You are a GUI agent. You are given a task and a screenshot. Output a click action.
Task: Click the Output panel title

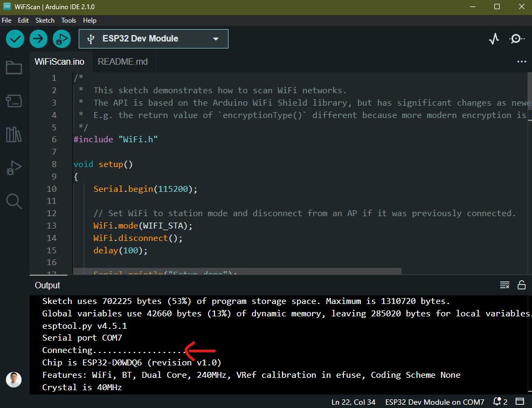(x=47, y=285)
